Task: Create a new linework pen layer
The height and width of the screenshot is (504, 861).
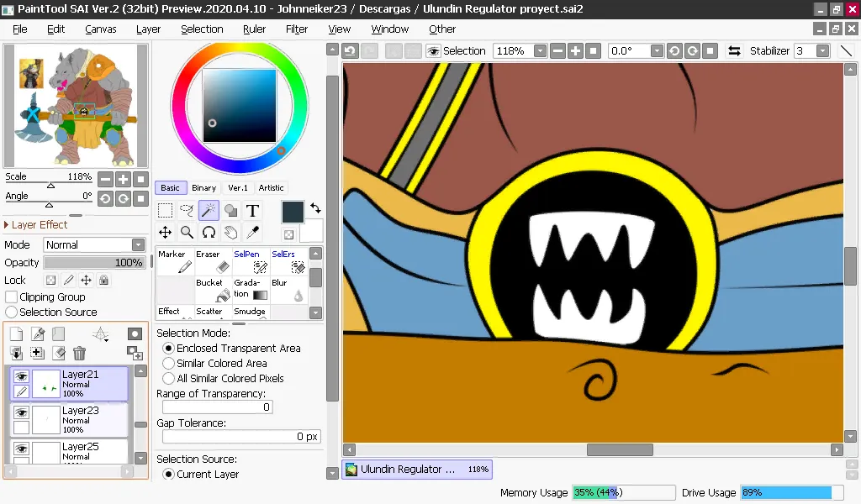Action: [x=37, y=334]
